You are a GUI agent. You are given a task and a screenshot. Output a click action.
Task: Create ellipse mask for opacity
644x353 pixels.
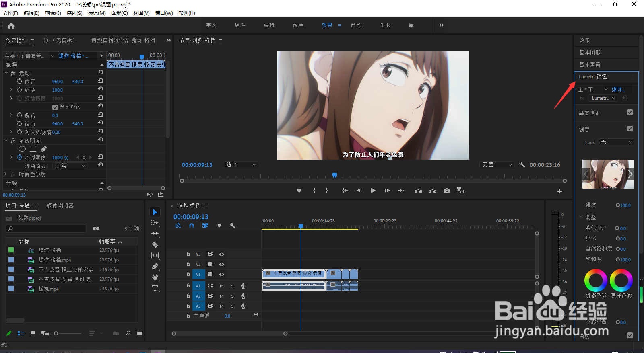tap(22, 149)
